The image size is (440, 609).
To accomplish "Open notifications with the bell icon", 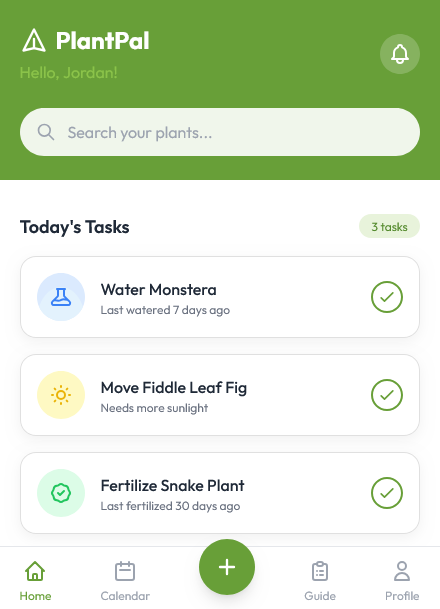I will pos(400,54).
